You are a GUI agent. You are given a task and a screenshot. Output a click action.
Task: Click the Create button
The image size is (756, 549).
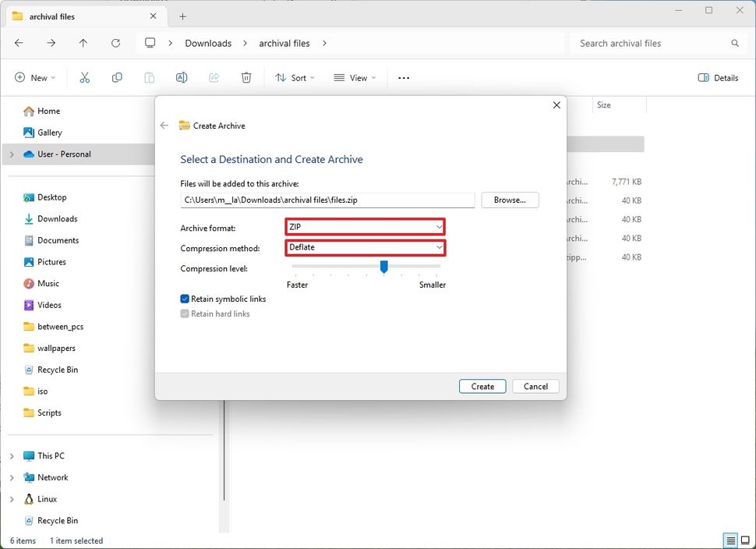tap(482, 386)
